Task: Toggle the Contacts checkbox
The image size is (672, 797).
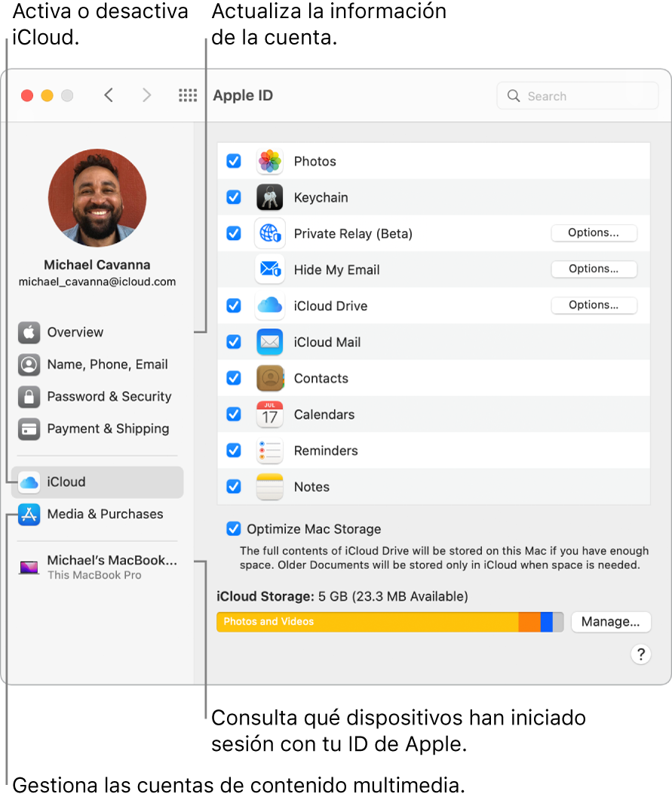Action: click(x=234, y=378)
